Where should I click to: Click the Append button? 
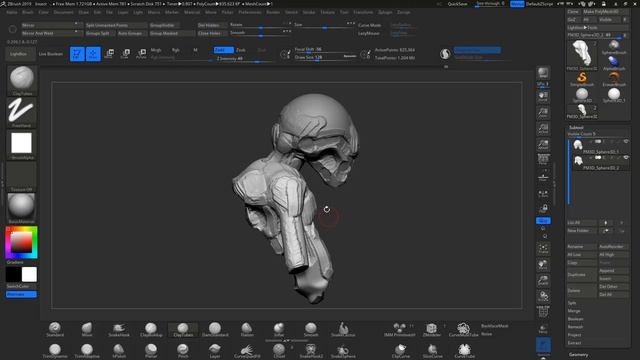click(613, 271)
